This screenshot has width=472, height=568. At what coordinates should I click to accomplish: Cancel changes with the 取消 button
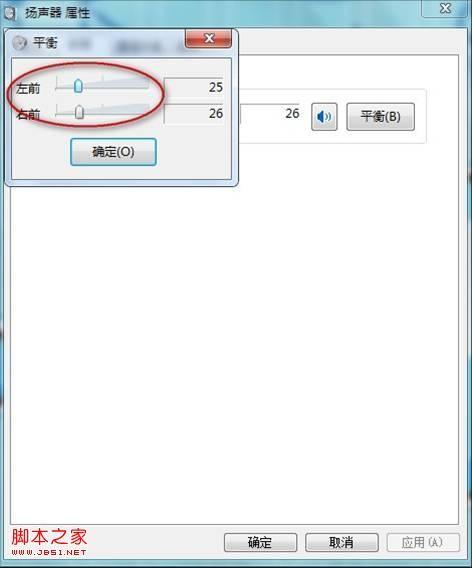coord(342,542)
